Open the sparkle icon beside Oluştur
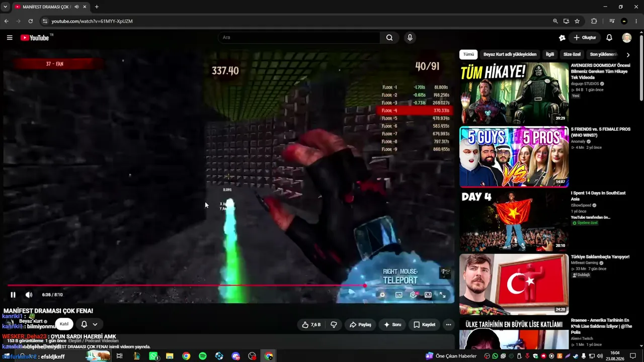644x362 pixels. pyautogui.click(x=562, y=38)
